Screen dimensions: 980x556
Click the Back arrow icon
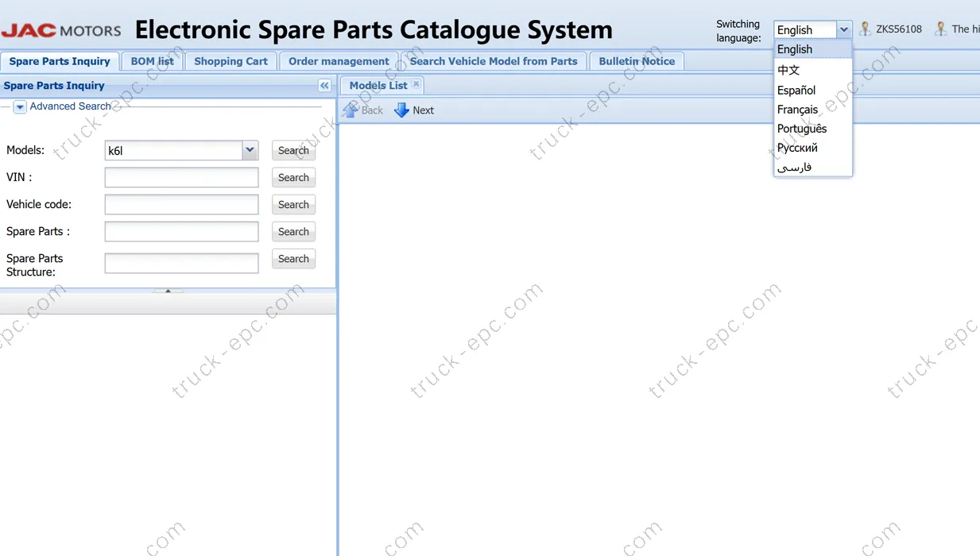351,110
